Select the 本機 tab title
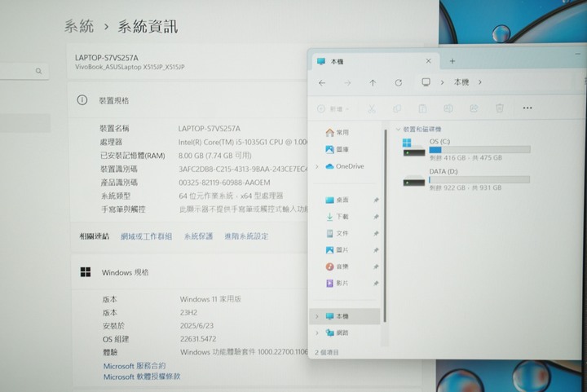The width and height of the screenshot is (587, 392). pos(337,62)
